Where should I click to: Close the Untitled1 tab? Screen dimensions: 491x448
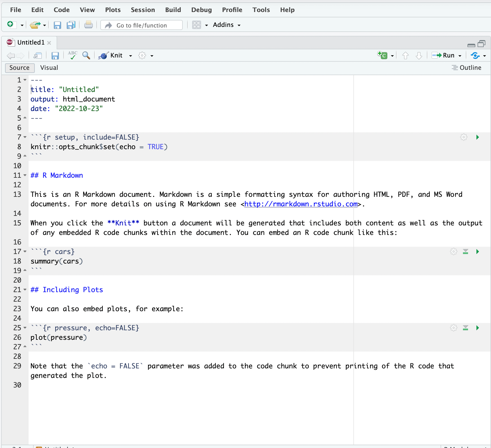pos(49,43)
